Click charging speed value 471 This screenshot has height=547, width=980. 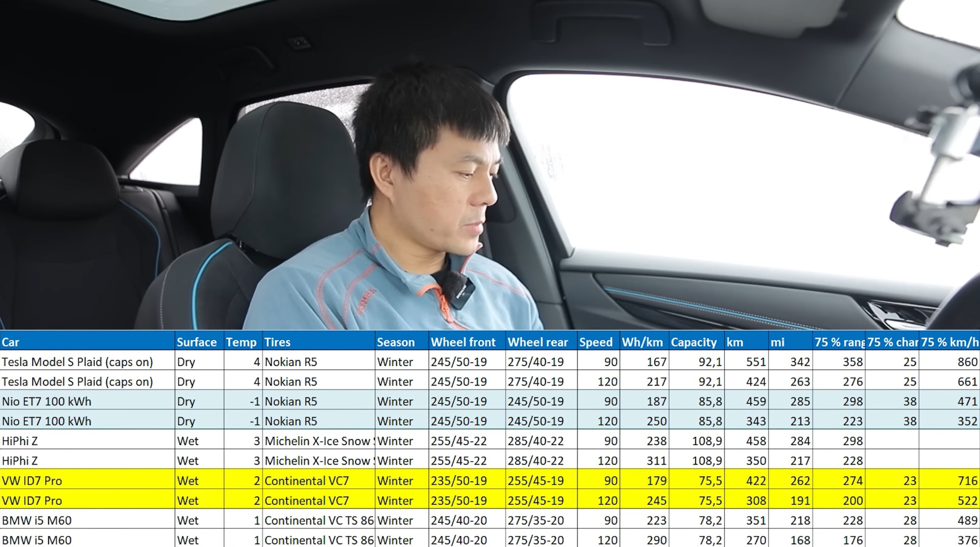pyautogui.click(x=967, y=402)
